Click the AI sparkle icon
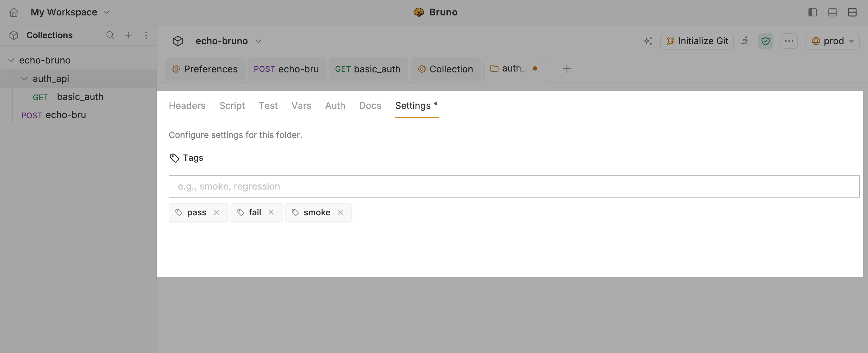This screenshot has height=353, width=868. click(648, 41)
